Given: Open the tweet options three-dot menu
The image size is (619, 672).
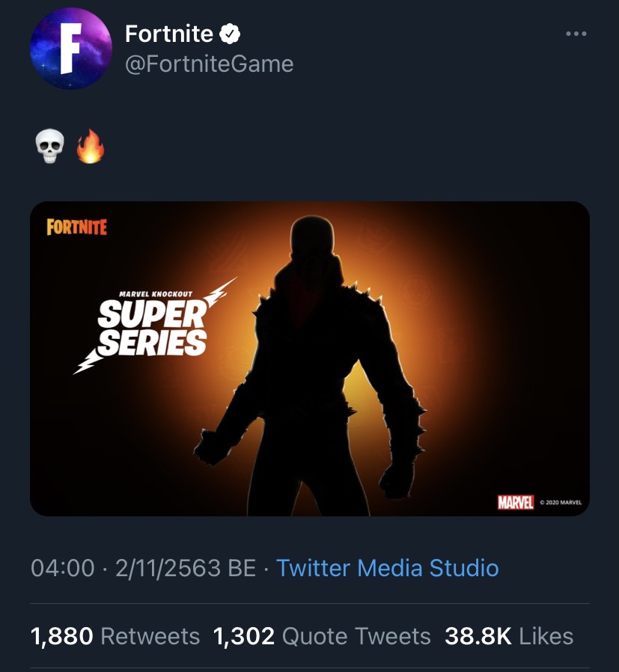Looking at the screenshot, I should [x=576, y=34].
